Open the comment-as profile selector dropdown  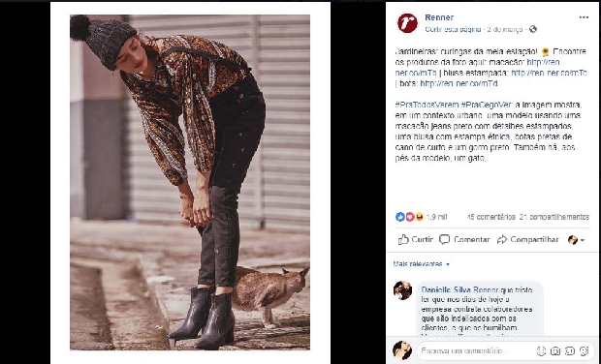point(576,240)
